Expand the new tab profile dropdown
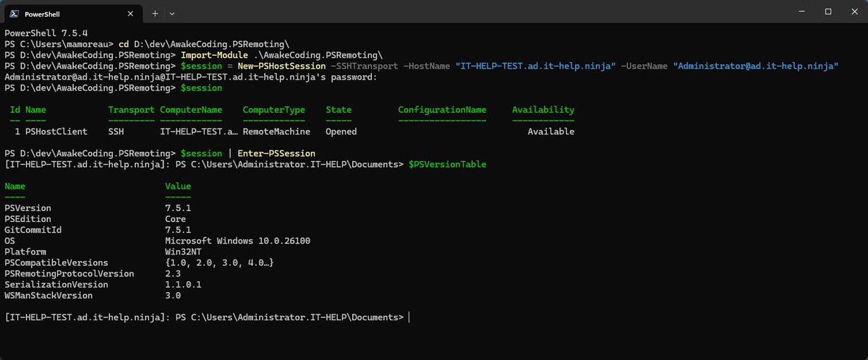868x360 pixels. [x=172, y=13]
